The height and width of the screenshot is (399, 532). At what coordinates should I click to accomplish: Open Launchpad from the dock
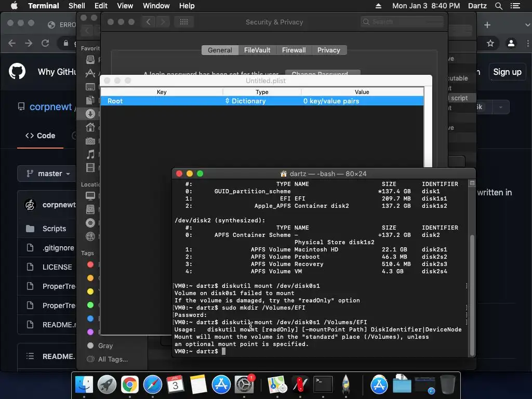[x=107, y=384]
